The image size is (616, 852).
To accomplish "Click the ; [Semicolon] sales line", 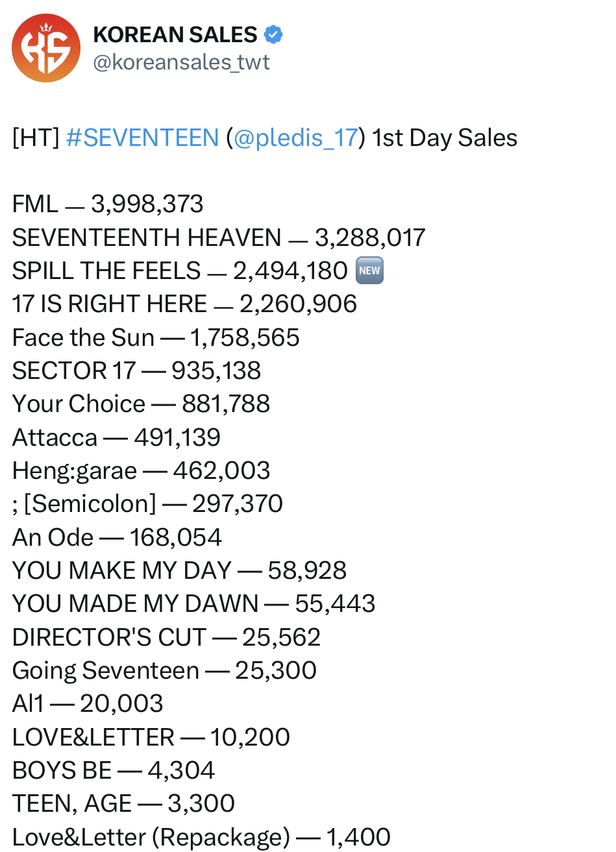I will pos(147,504).
